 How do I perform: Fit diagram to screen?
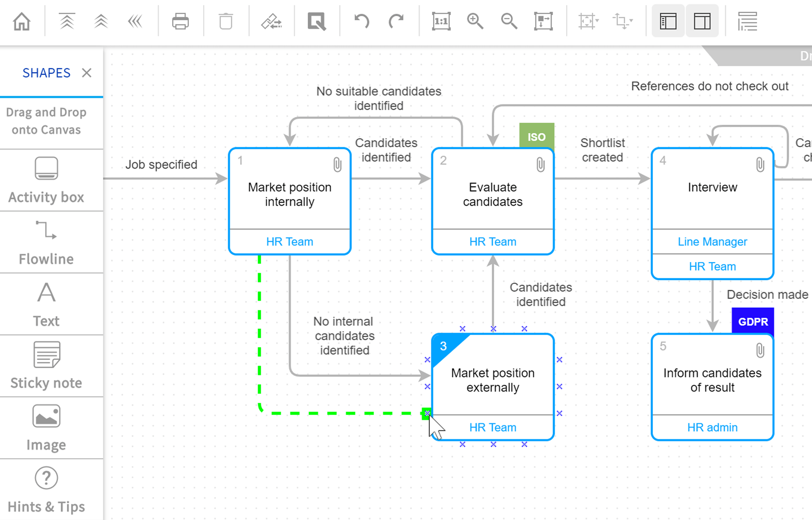pos(543,22)
